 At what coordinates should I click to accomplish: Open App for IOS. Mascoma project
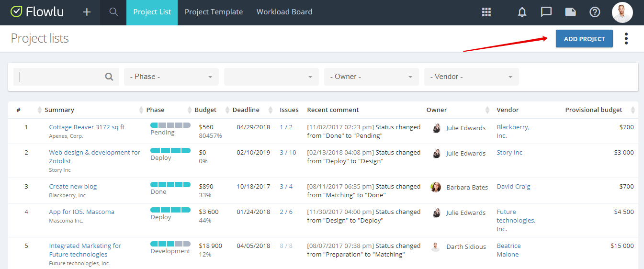coord(81,212)
